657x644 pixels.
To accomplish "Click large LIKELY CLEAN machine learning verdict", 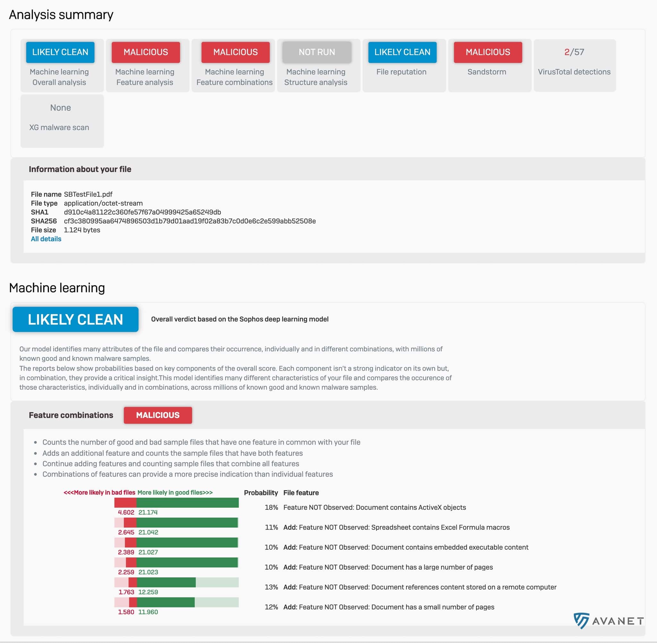I will tap(75, 319).
